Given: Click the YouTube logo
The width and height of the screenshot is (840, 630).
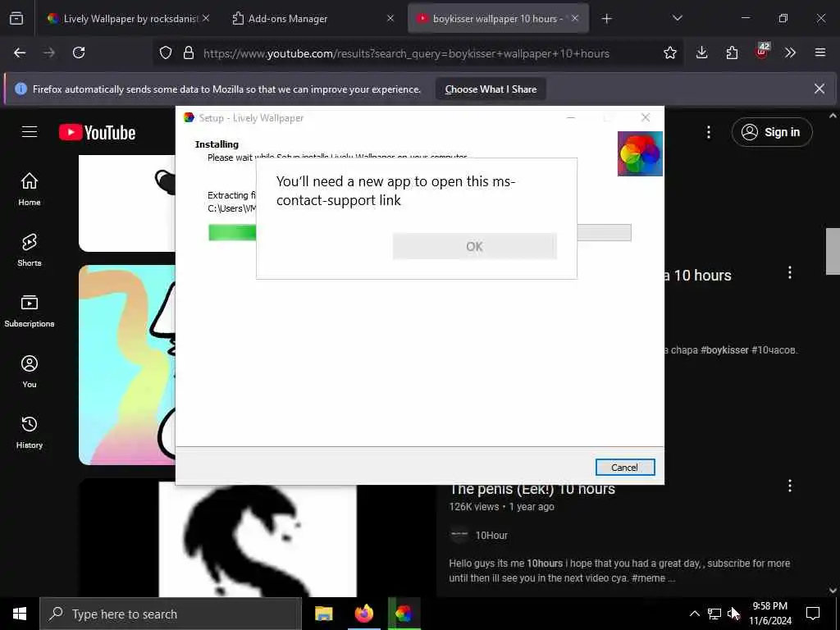Looking at the screenshot, I should (97, 132).
